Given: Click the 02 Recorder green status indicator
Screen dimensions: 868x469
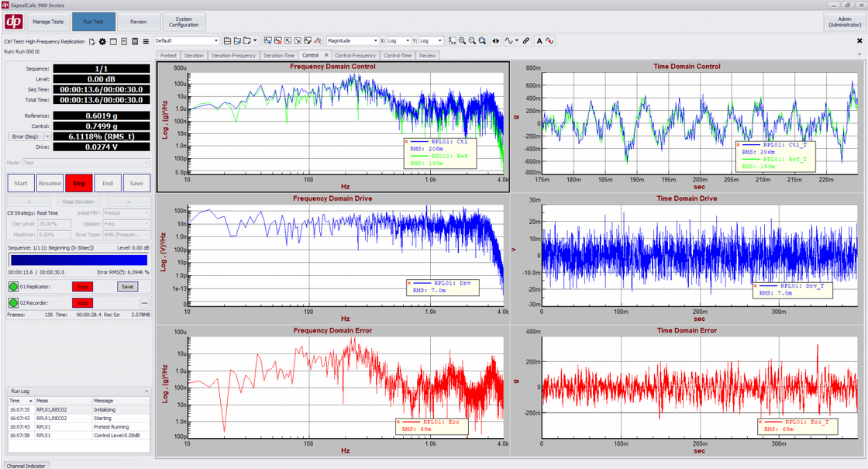Looking at the screenshot, I should (x=13, y=302).
